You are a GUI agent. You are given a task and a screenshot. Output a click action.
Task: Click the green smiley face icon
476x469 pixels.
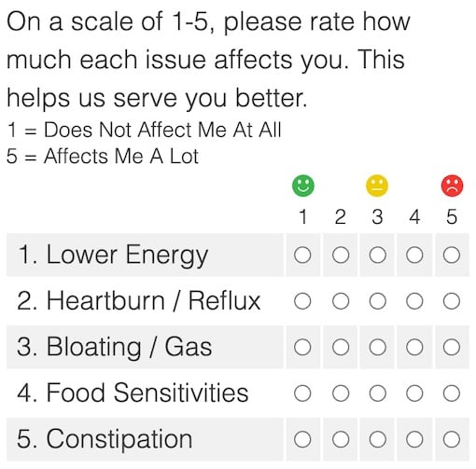click(303, 186)
